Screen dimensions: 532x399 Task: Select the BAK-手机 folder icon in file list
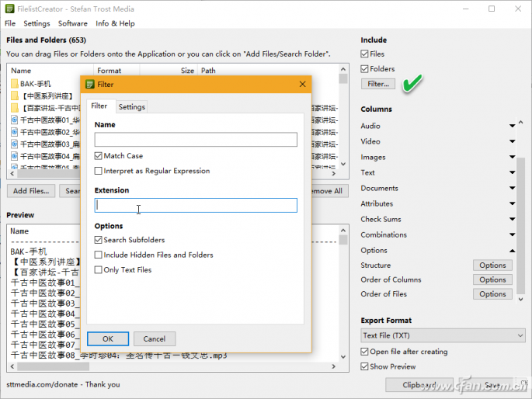[14, 83]
